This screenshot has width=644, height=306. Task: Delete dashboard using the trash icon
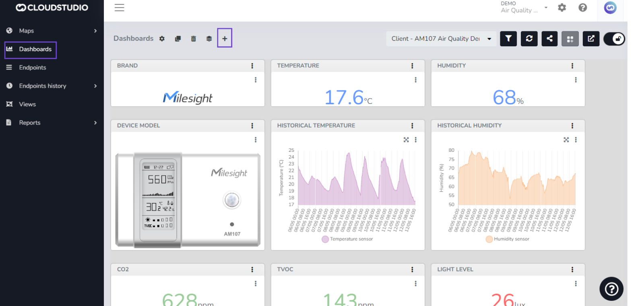[193, 39]
